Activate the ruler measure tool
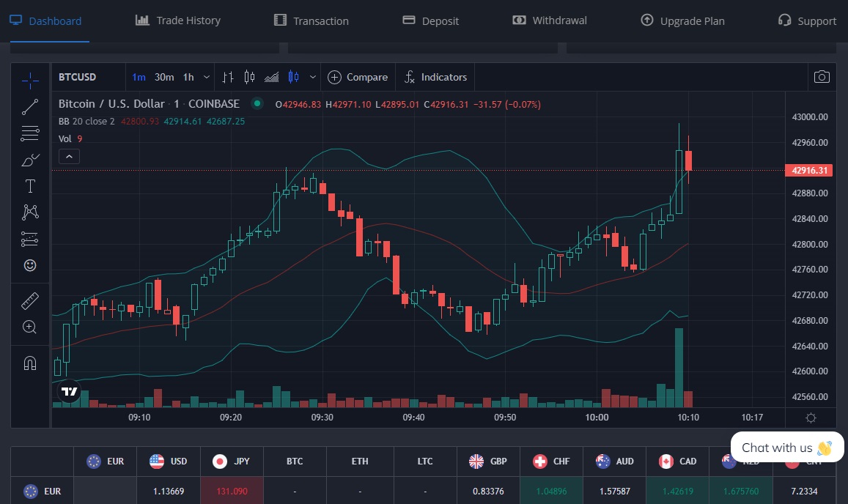This screenshot has width=848, height=504. pos(30,300)
